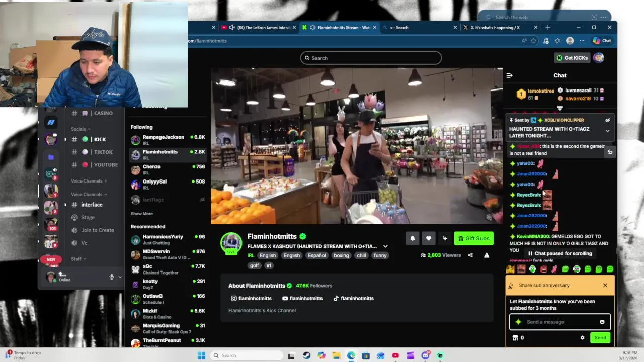Image resolution: width=644 pixels, height=362 pixels.
Task: Click the IRL category link
Action: (x=251, y=255)
